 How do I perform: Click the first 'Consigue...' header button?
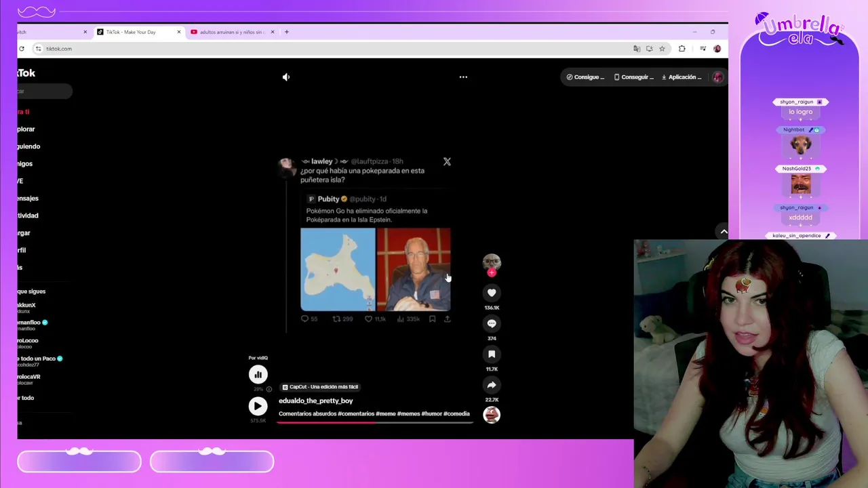click(x=585, y=77)
